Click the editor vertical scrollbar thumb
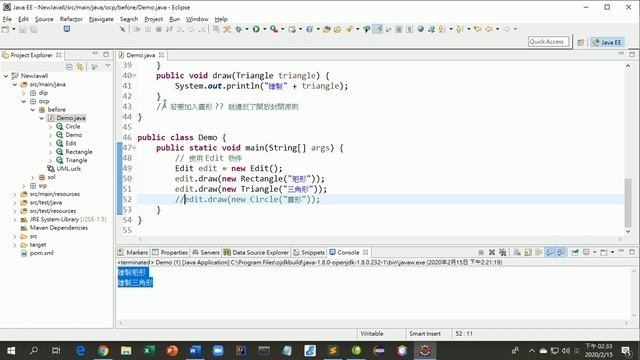This screenshot has width=640, height=360. pyautogui.click(x=628, y=203)
